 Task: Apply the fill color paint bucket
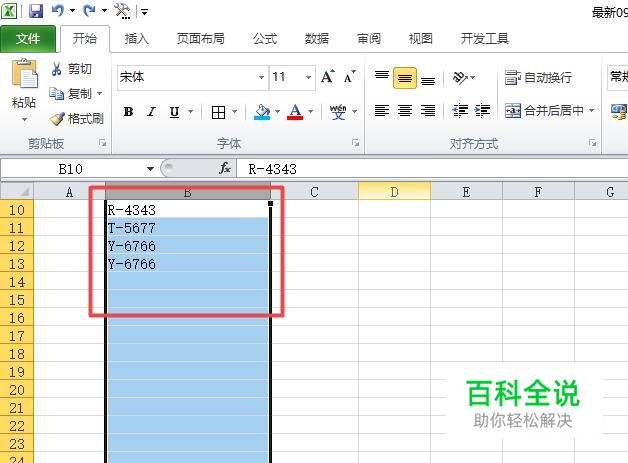tap(262, 112)
